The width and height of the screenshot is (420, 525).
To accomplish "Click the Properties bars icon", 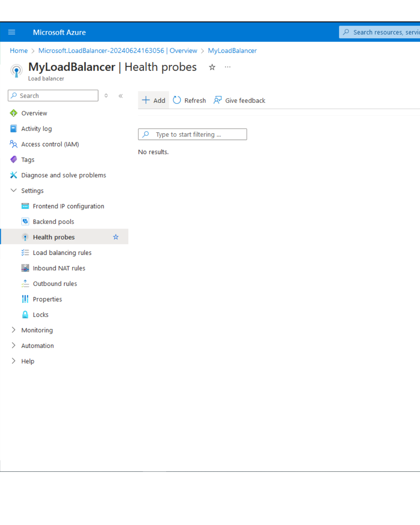I will tap(25, 299).
